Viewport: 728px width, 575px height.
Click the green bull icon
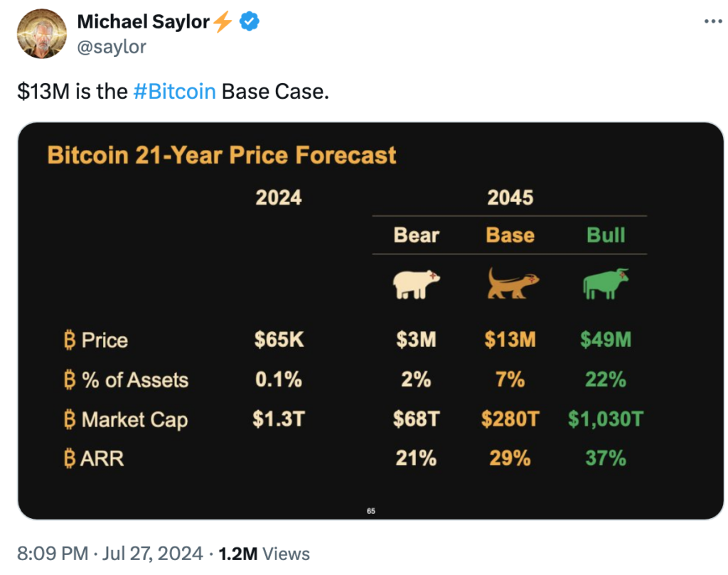click(x=605, y=284)
